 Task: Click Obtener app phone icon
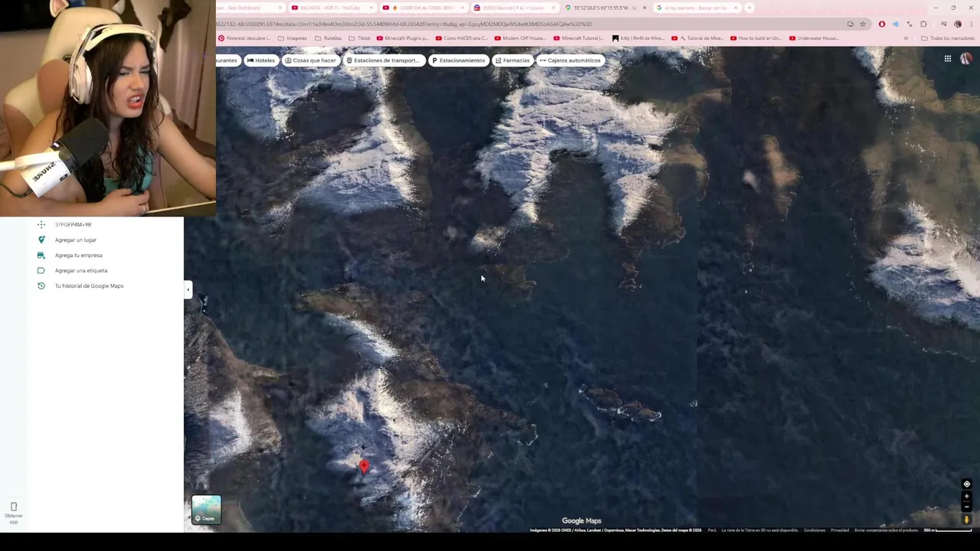(14, 507)
